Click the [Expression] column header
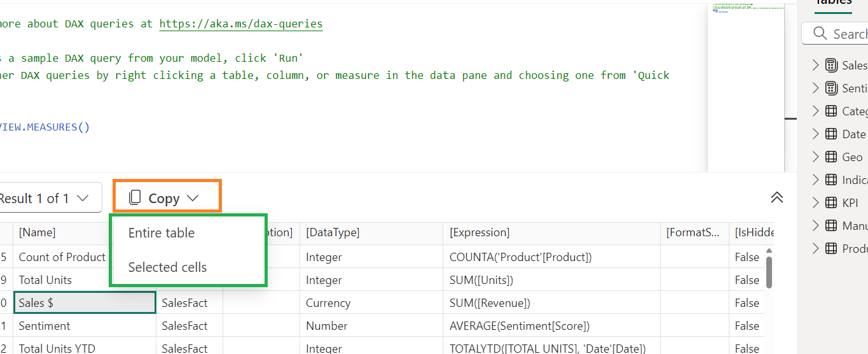 (x=479, y=233)
